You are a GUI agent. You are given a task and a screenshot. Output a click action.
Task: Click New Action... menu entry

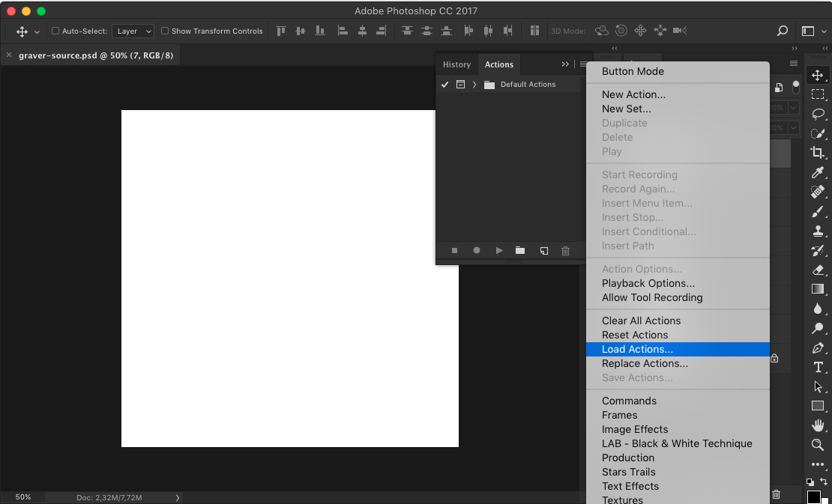point(633,94)
